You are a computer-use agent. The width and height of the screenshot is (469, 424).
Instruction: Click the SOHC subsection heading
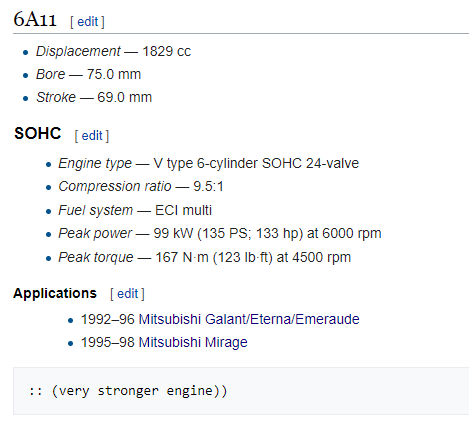click(38, 133)
